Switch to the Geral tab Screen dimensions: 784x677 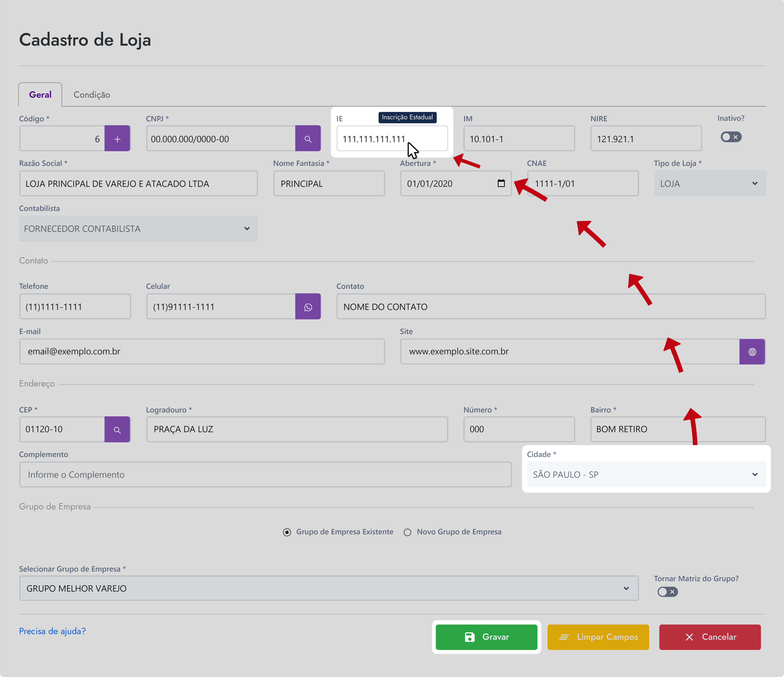(x=40, y=95)
